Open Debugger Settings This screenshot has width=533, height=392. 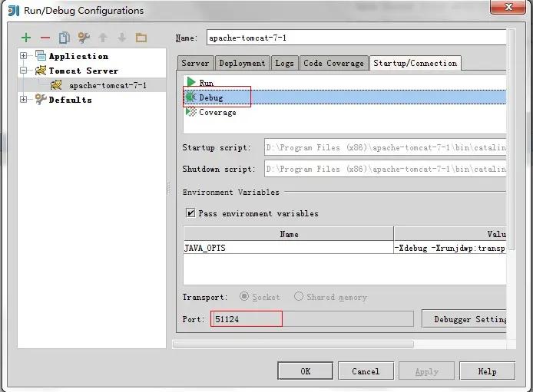(464, 318)
